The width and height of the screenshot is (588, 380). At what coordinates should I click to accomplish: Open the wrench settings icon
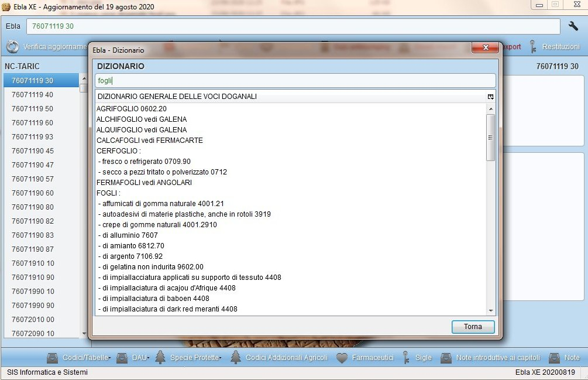pyautogui.click(x=573, y=26)
